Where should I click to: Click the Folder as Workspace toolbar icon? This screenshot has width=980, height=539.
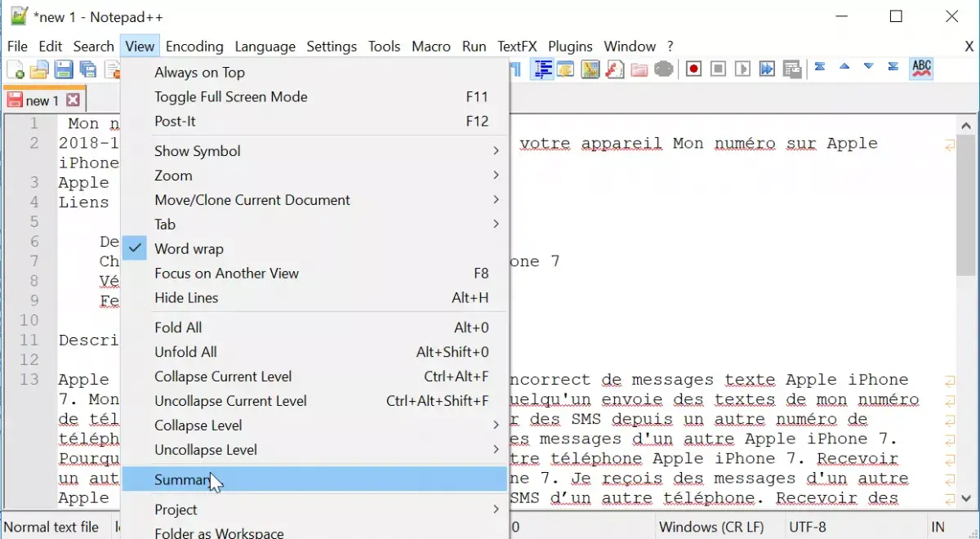coord(639,69)
